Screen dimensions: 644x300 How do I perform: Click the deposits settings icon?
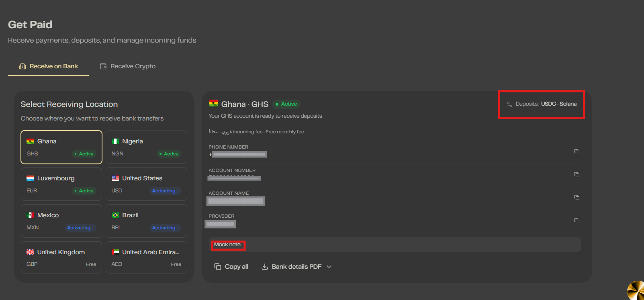click(509, 104)
